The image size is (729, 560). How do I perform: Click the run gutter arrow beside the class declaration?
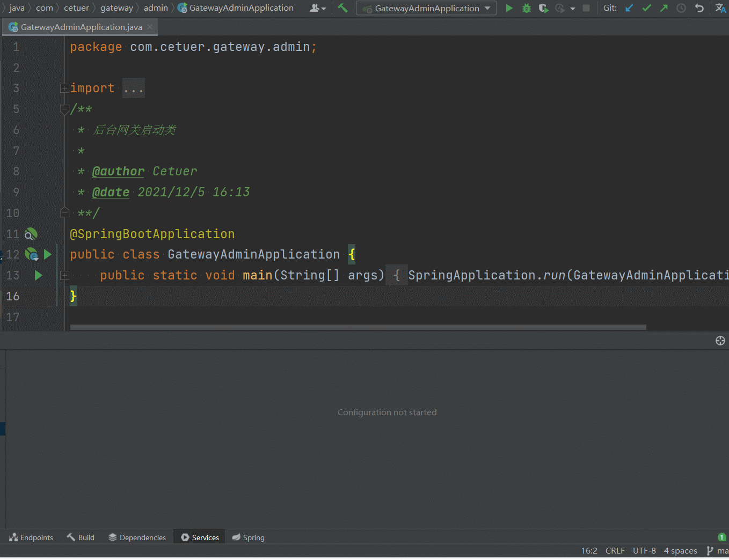pyautogui.click(x=47, y=254)
